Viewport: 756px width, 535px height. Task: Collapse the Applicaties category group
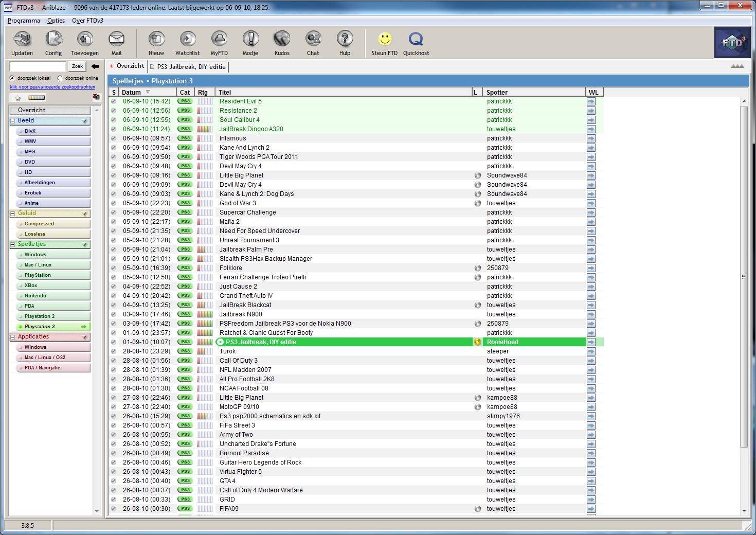click(13, 337)
